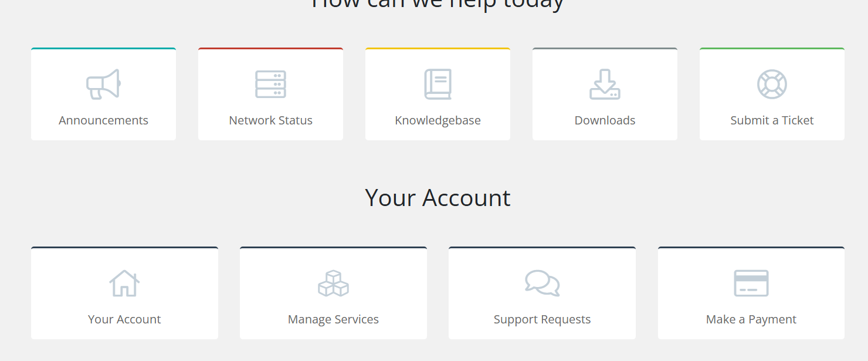Click the stacked cubes Manage Services icon
The height and width of the screenshot is (361, 868).
coord(333,283)
